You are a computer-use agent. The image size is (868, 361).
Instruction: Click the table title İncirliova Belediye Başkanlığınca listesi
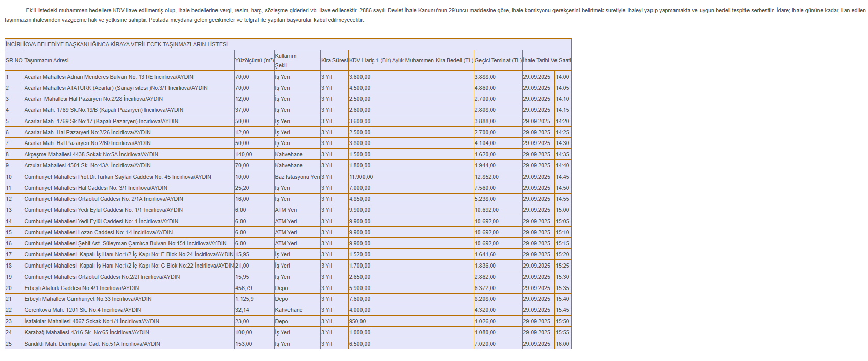coord(116,44)
